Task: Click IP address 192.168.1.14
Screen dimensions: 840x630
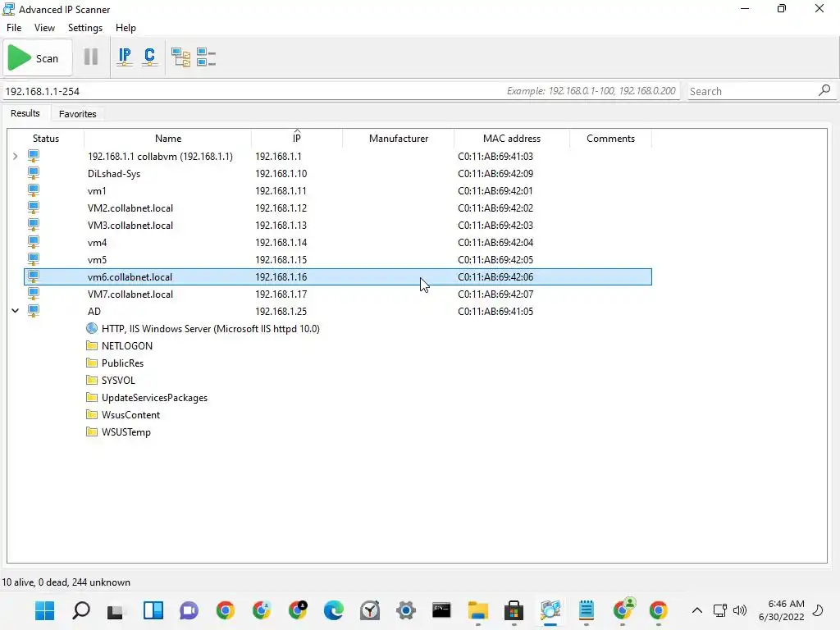Action: (x=281, y=242)
